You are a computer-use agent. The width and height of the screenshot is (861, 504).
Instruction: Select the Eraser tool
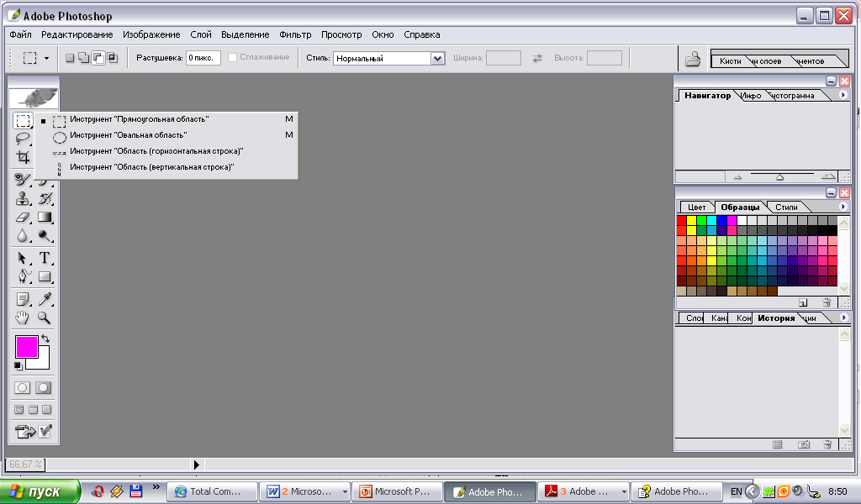pos(22,218)
